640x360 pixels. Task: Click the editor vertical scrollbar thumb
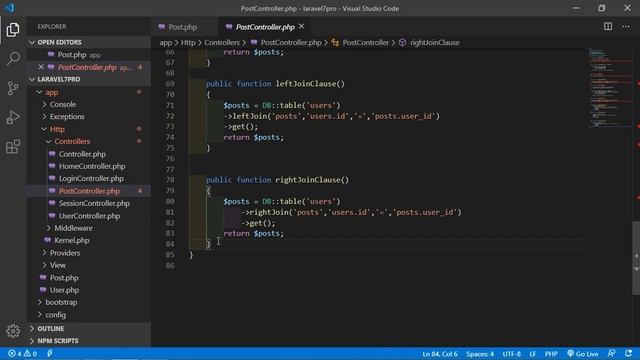coord(636,258)
